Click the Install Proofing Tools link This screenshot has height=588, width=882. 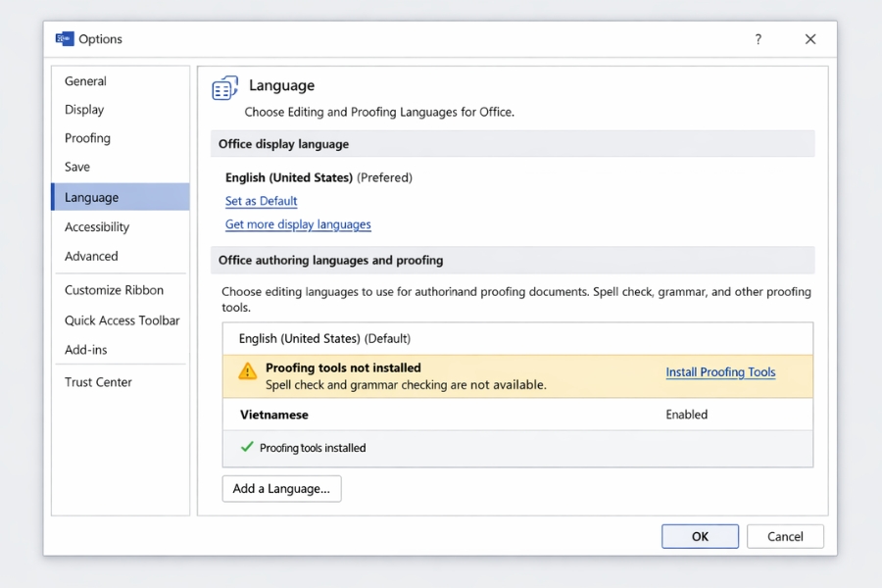click(720, 372)
